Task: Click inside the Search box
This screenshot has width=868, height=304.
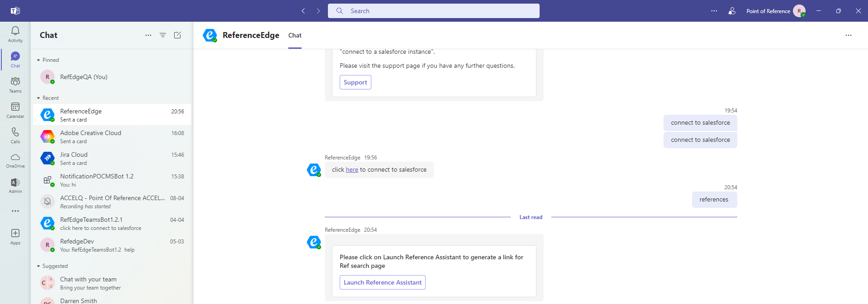Action: click(x=433, y=11)
